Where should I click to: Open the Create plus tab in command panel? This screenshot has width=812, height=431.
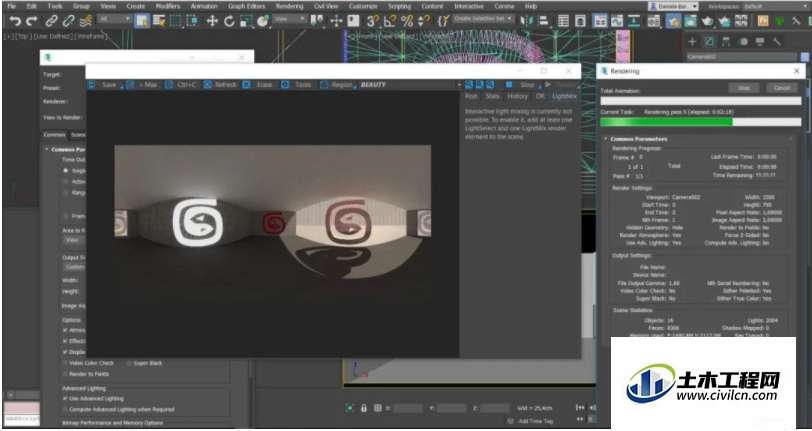[692, 41]
